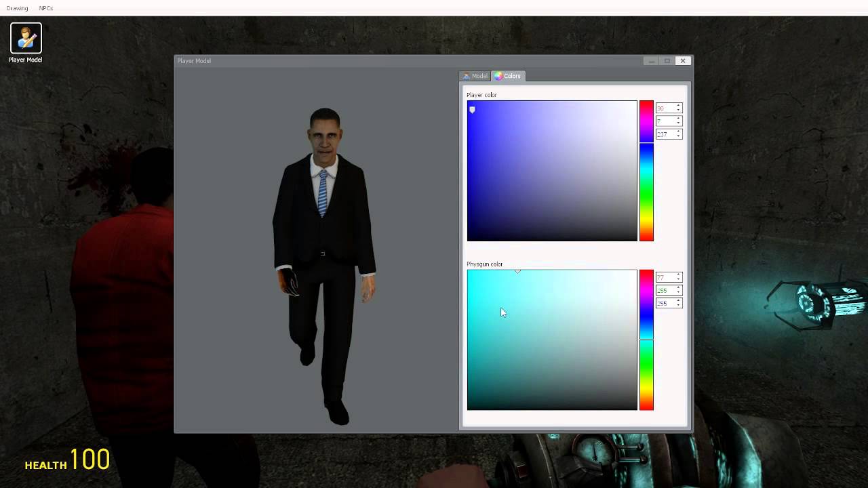Open the NPCs menu

tap(45, 8)
